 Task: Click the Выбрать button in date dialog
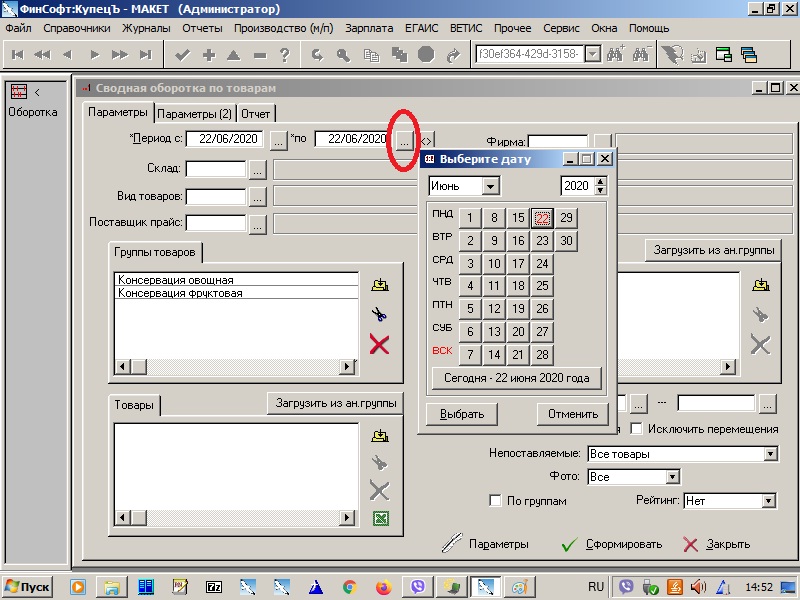pos(462,414)
